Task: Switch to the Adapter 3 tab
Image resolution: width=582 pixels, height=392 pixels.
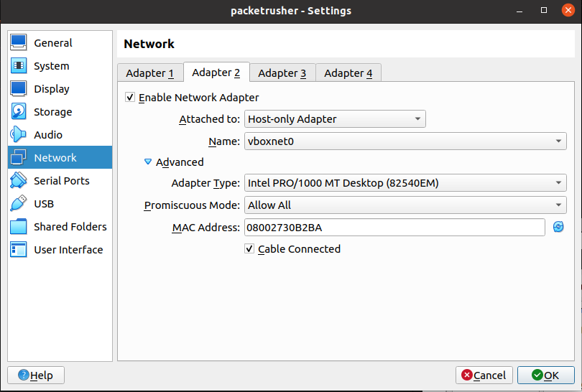Action: click(x=282, y=73)
